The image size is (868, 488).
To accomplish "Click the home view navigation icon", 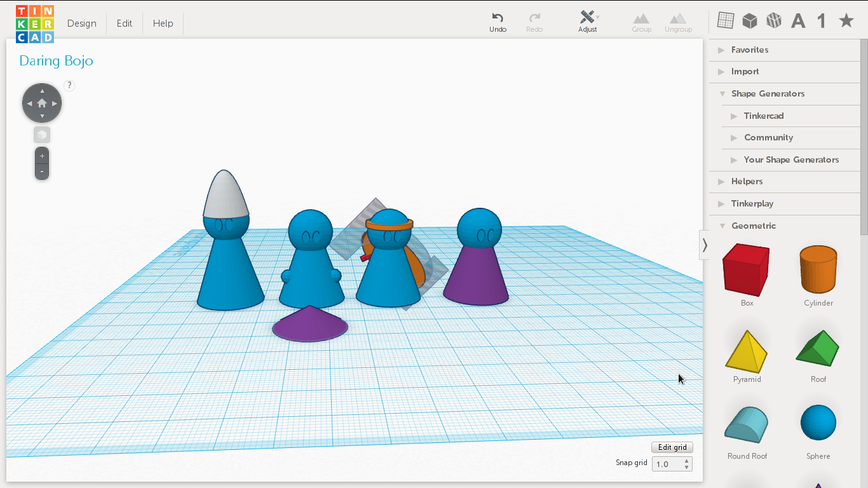I will coord(42,103).
